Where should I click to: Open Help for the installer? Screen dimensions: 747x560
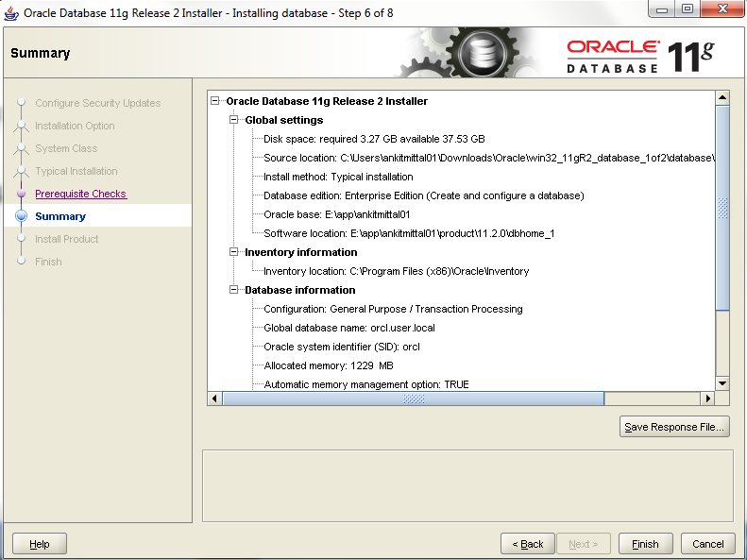point(40,544)
